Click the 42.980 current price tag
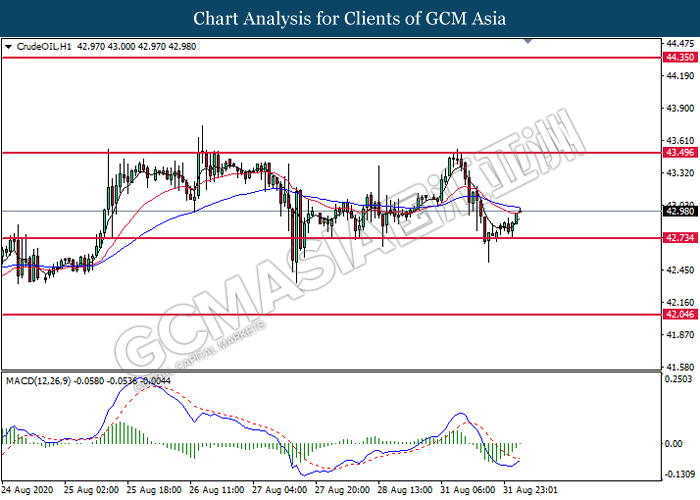 point(680,210)
